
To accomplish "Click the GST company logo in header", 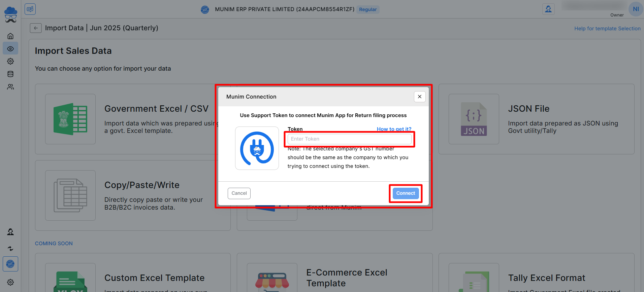I will pos(205,10).
